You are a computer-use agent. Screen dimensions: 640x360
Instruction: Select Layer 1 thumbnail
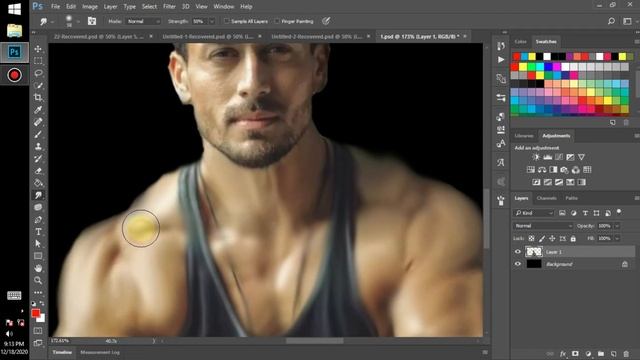coord(534,251)
